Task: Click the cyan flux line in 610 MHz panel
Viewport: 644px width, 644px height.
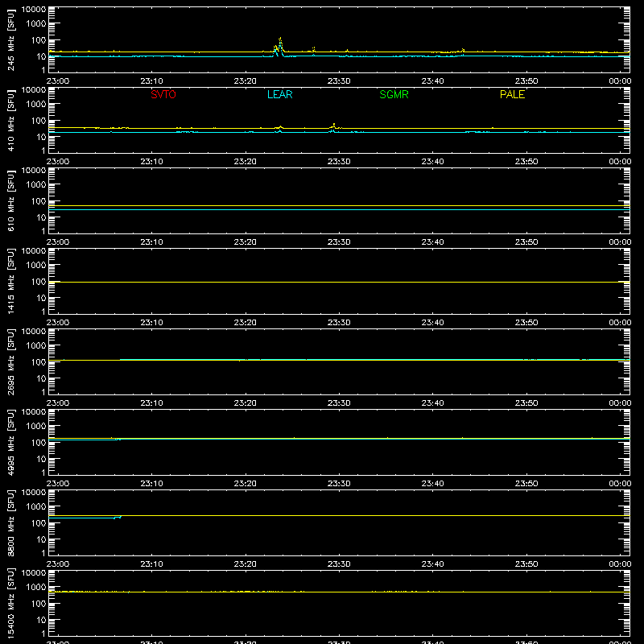Action: pyautogui.click(x=339, y=210)
